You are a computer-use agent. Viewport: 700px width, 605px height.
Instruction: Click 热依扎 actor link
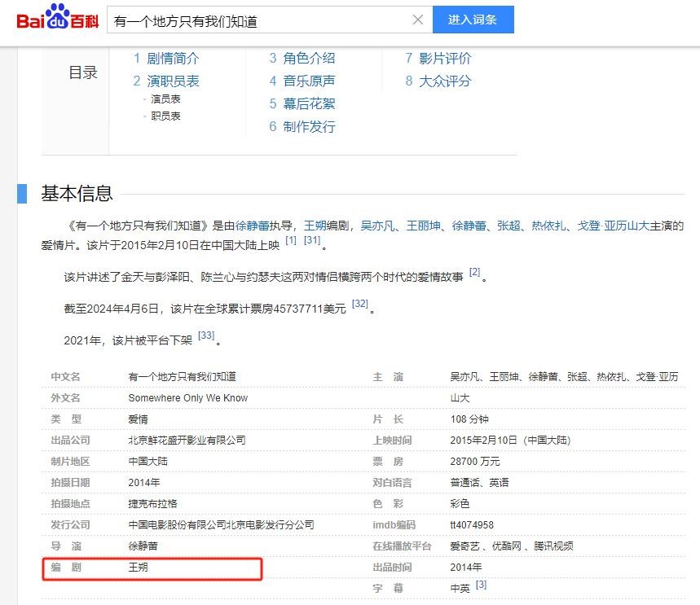548,226
